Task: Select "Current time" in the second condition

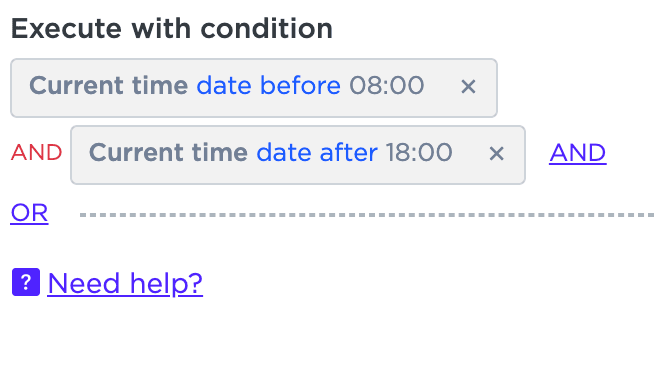Action: point(168,153)
